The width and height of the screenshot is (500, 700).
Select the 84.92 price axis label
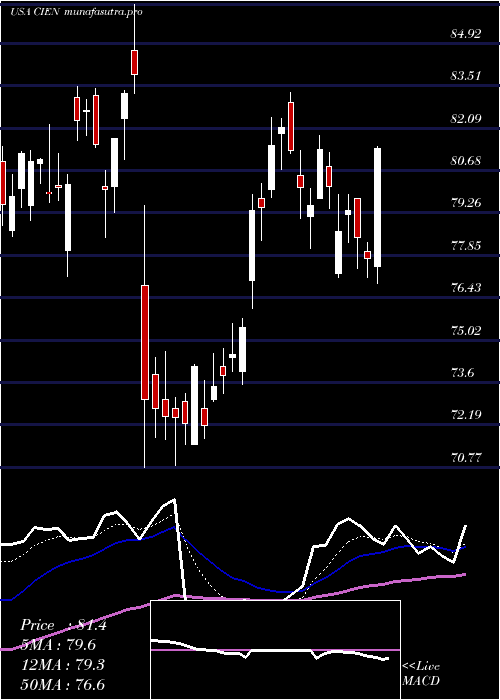(466, 33)
